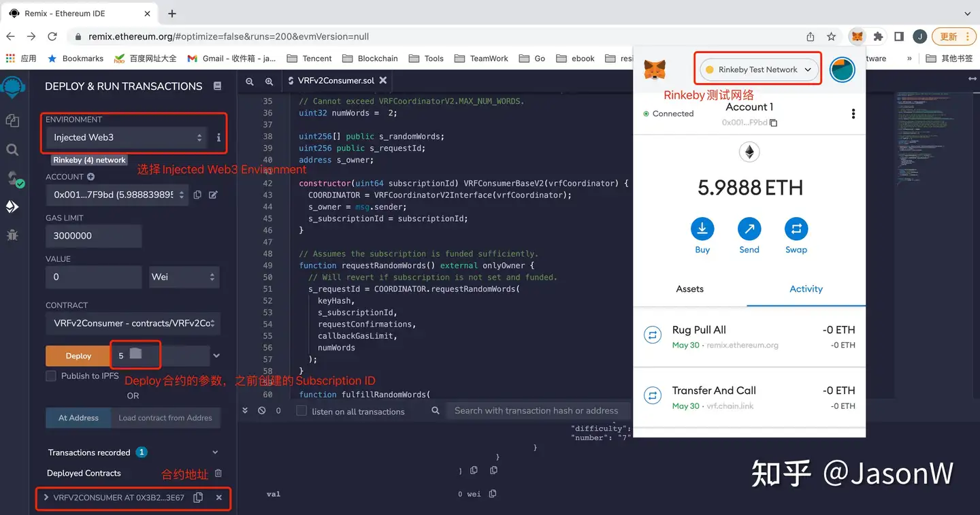Delete all deployed contracts with trash icon
The image size is (980, 515).
(x=218, y=473)
